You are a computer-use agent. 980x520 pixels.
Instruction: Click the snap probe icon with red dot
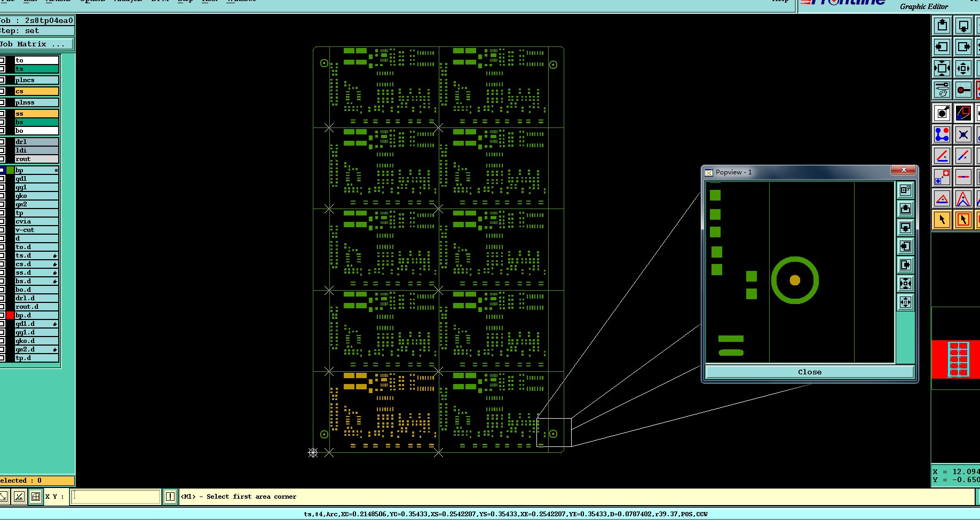click(963, 90)
